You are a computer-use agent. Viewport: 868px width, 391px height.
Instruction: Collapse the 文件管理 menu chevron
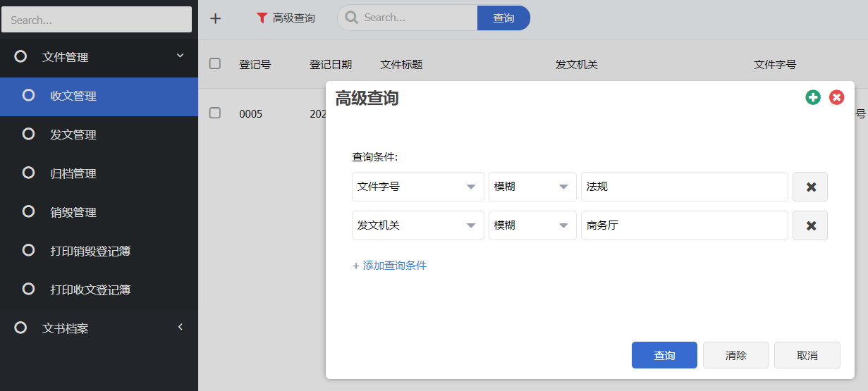point(180,55)
